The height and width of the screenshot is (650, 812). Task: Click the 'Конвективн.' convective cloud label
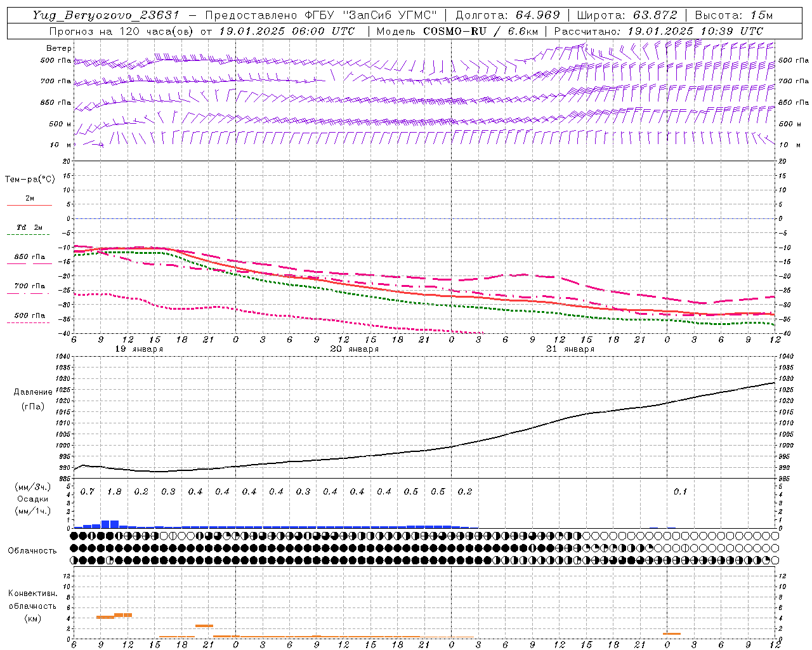(x=32, y=594)
